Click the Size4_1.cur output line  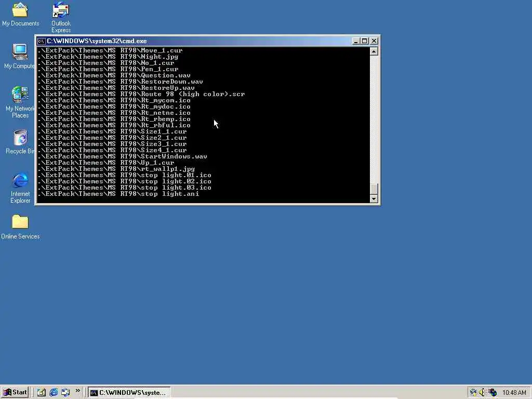112,150
